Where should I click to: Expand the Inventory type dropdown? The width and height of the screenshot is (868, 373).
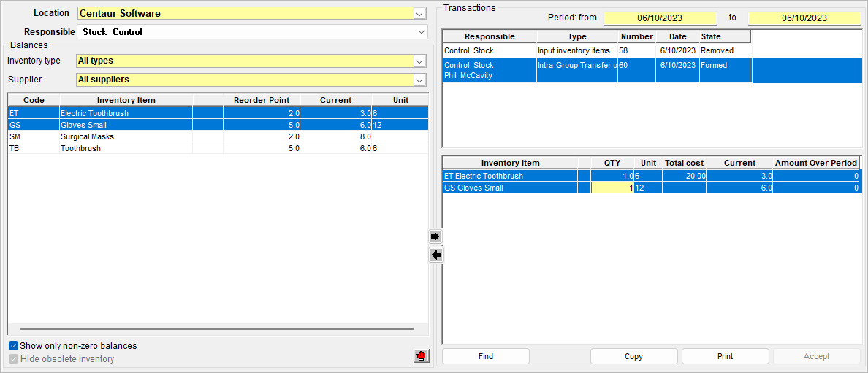coord(420,61)
